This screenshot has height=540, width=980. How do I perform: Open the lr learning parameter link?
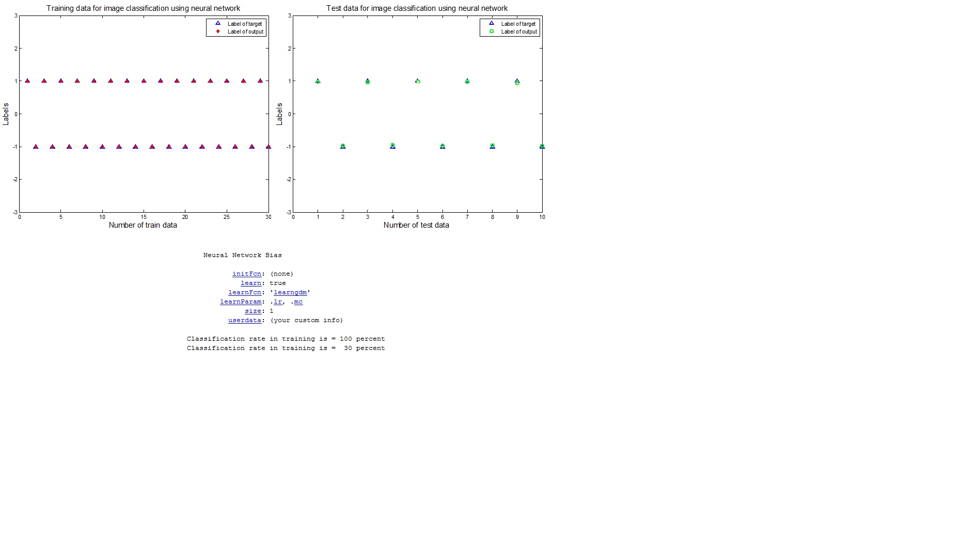pyautogui.click(x=278, y=302)
